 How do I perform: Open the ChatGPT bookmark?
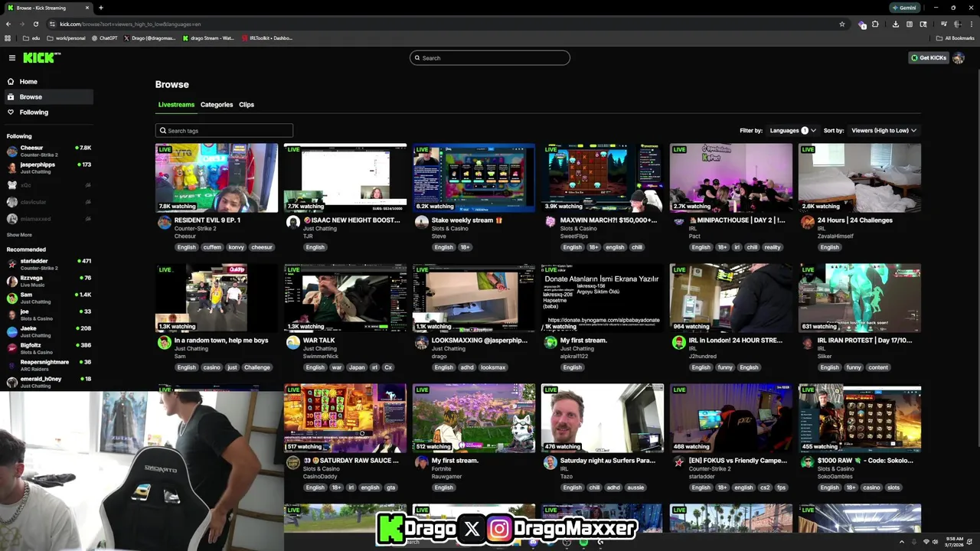pos(104,37)
